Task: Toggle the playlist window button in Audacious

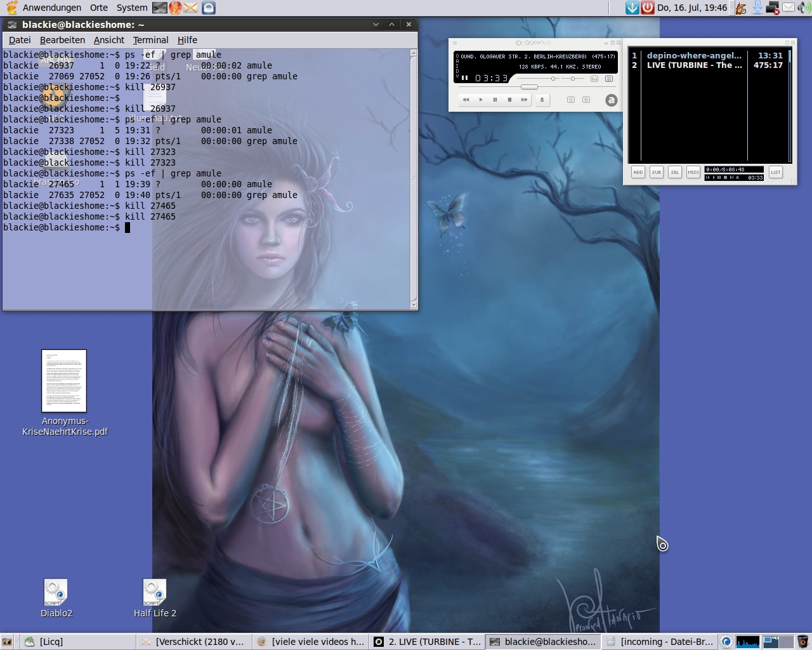Action: point(609,79)
